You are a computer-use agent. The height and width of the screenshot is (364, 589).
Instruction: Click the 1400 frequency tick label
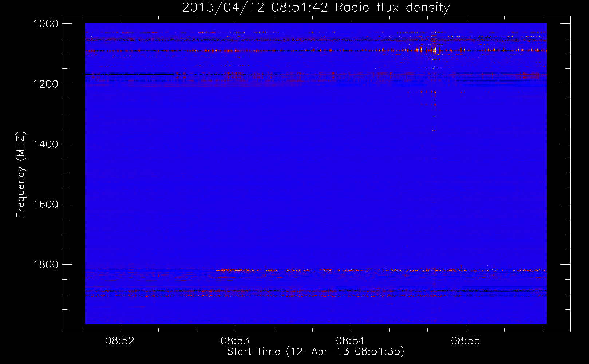tap(46, 144)
